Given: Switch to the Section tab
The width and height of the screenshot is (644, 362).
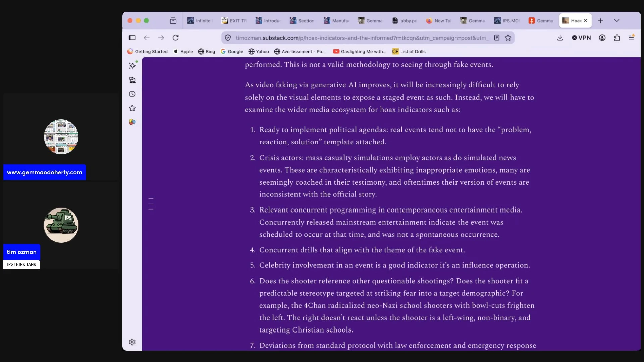Looking at the screenshot, I should [x=302, y=21].
